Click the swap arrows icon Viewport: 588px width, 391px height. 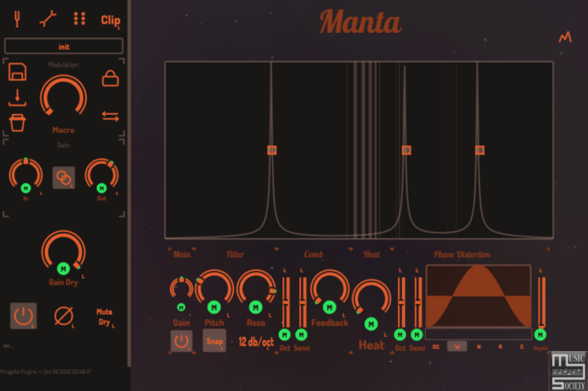(110, 116)
